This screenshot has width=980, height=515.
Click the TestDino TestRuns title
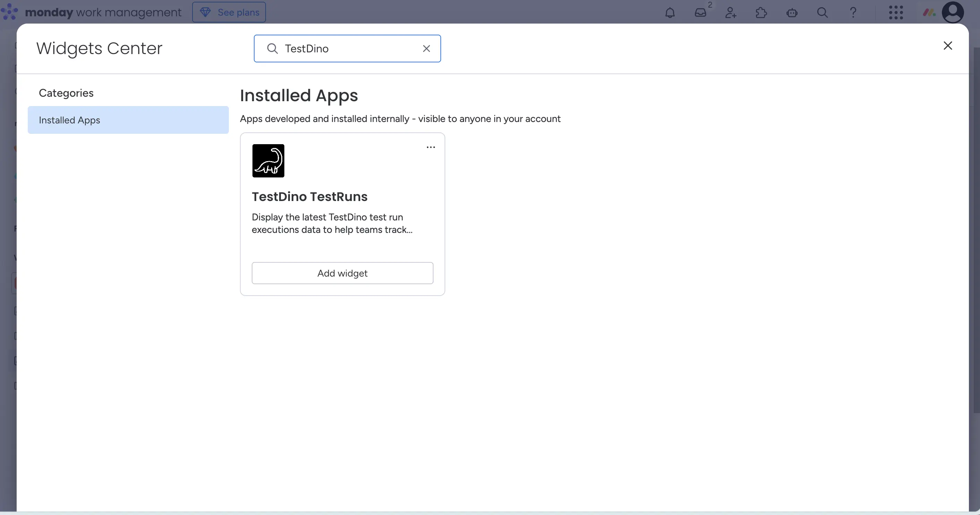(310, 197)
